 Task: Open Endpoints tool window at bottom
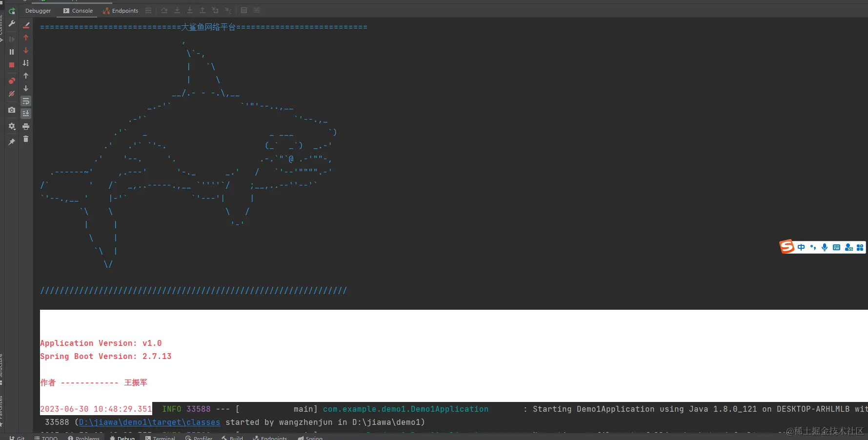point(270,438)
